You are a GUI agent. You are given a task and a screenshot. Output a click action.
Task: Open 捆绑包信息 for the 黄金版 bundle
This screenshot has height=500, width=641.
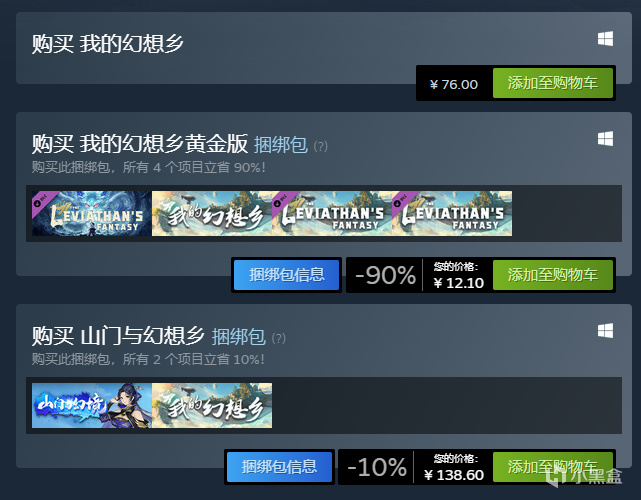287,275
